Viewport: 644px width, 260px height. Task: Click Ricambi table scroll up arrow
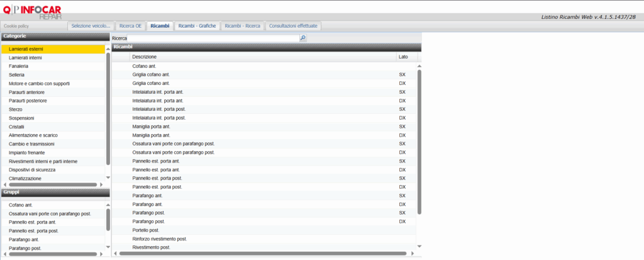click(x=419, y=66)
